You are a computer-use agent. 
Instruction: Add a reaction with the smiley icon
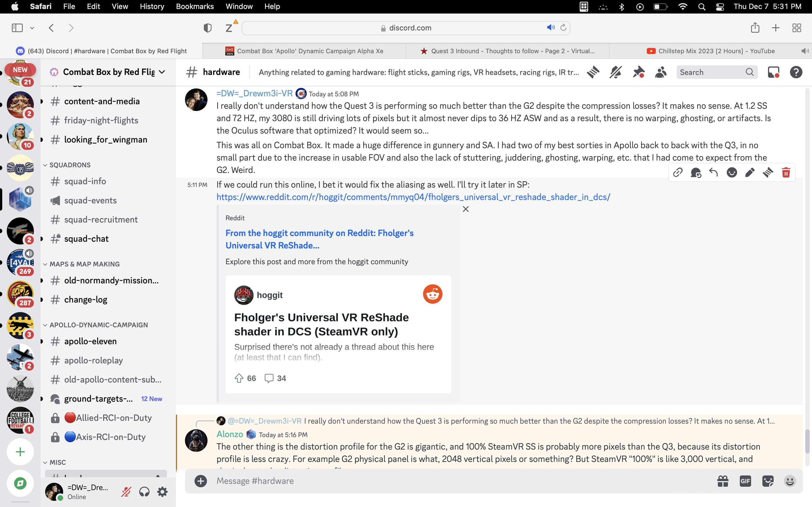(732, 172)
